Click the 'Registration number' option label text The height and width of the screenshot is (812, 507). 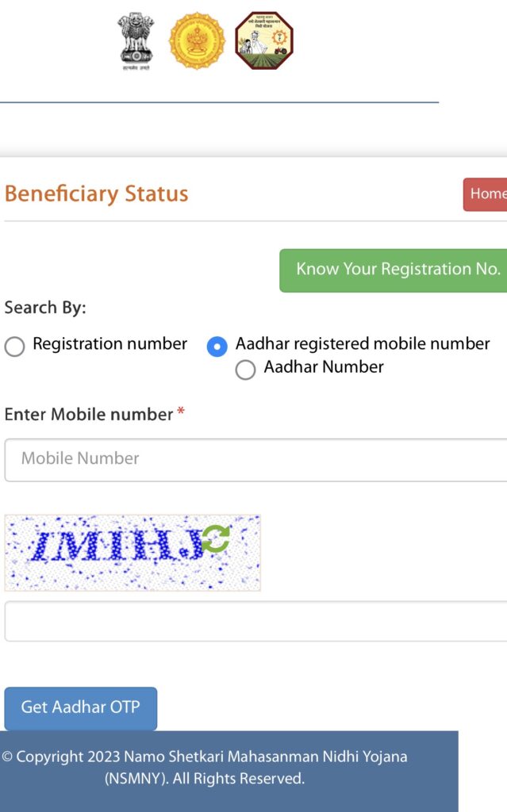[109, 344]
